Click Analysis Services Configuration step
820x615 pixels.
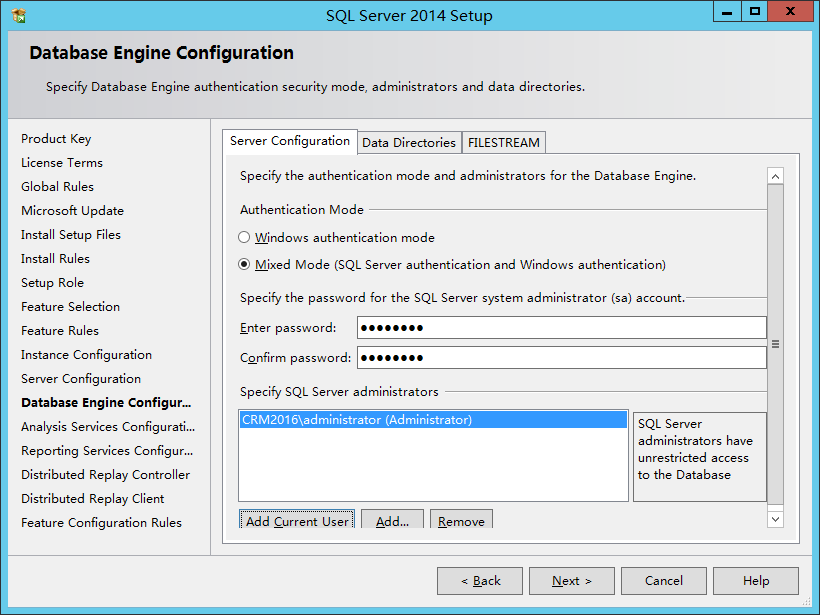pyautogui.click(x=108, y=427)
